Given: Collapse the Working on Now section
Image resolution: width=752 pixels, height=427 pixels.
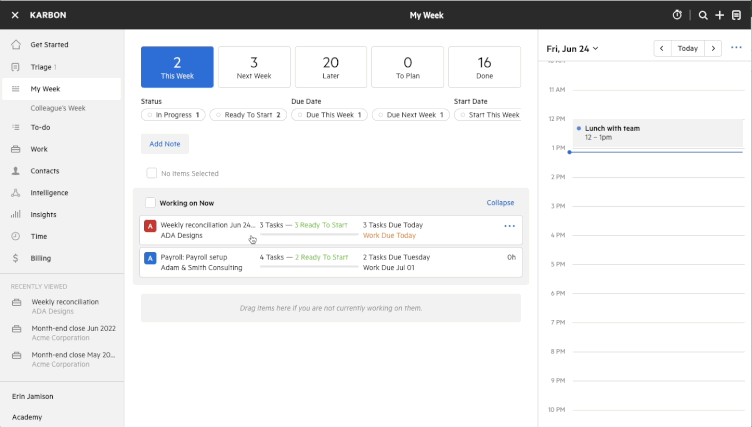Looking at the screenshot, I should (500, 202).
